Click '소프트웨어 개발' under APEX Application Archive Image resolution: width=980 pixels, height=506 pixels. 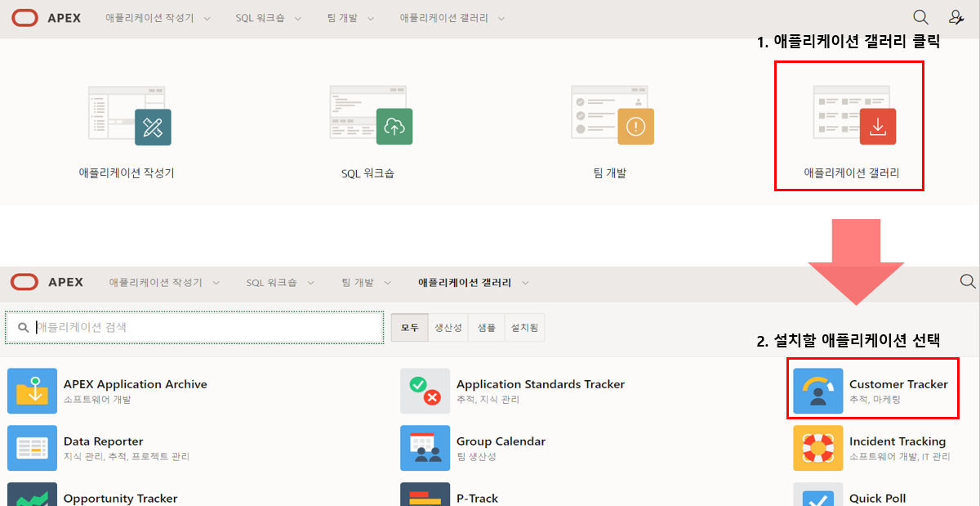97,400
